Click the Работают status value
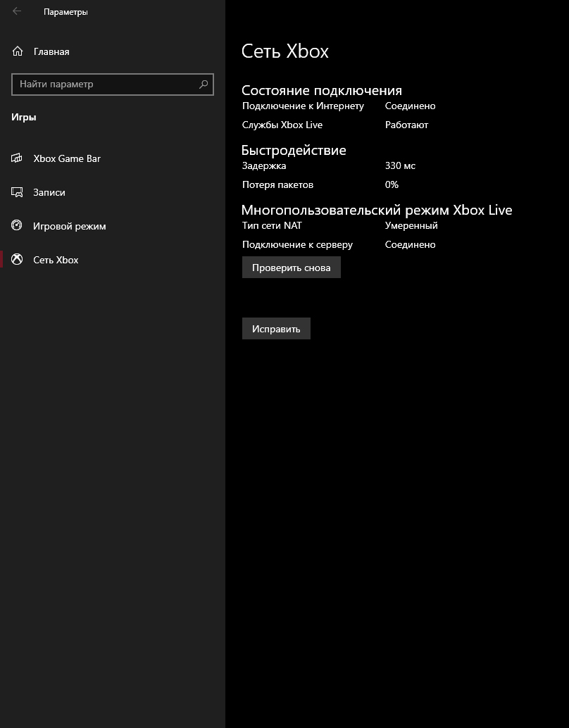 [x=406, y=125]
